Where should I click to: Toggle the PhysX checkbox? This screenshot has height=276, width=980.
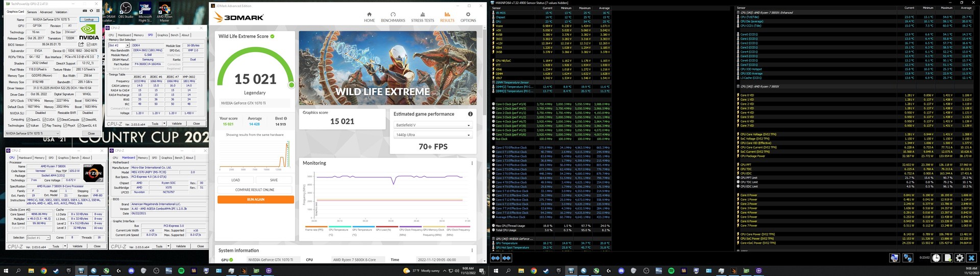pos(65,126)
